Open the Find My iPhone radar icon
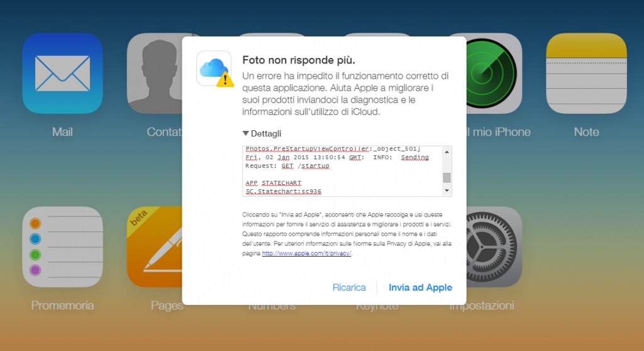The width and height of the screenshot is (644, 351). (x=494, y=73)
